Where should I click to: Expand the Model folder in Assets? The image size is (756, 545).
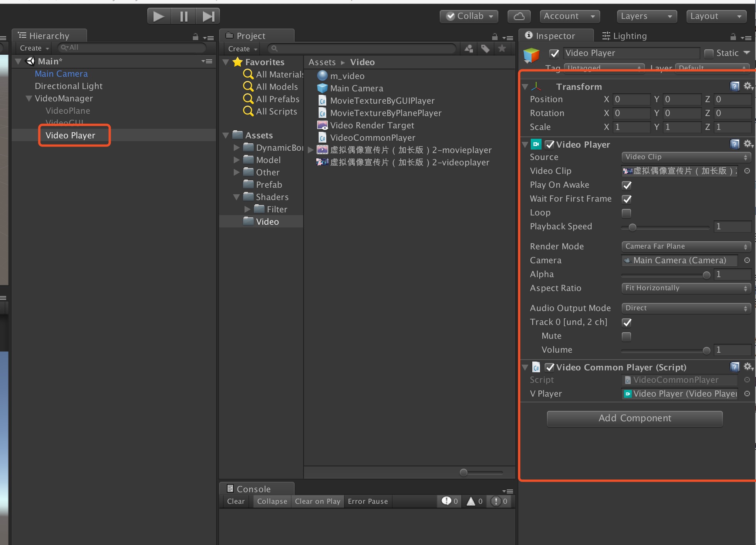pyautogui.click(x=237, y=160)
